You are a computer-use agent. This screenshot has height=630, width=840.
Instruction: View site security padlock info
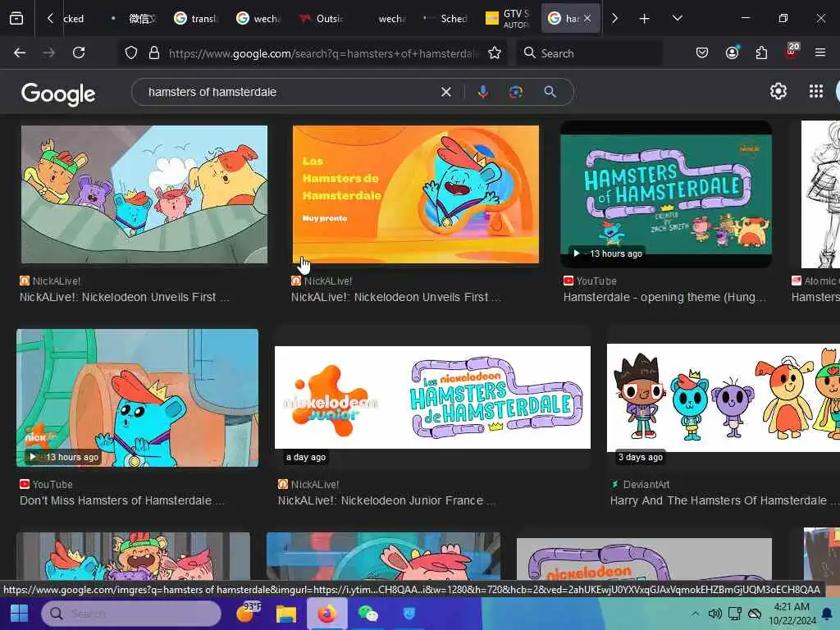click(154, 52)
